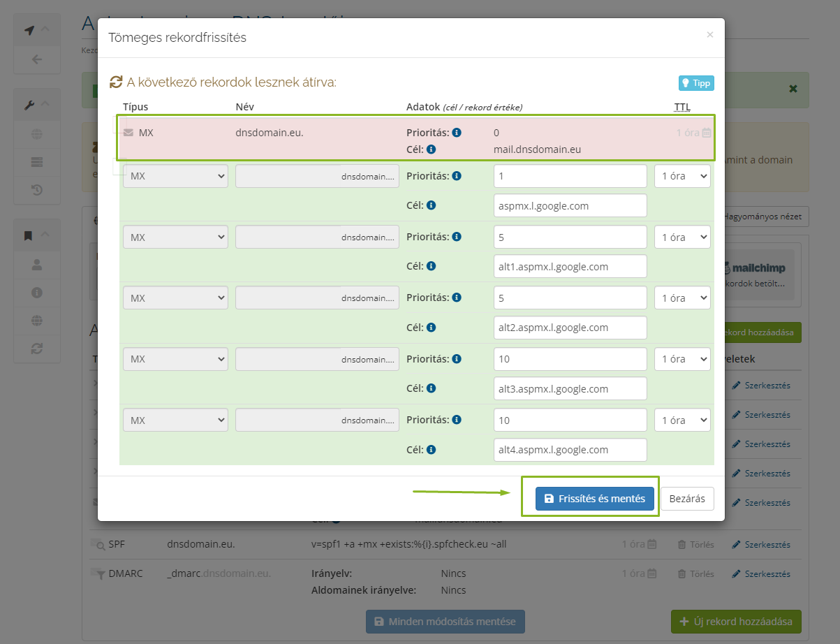This screenshot has width=840, height=644.
Task: Click target field with alt2.aspmx.l.google.com
Action: click(x=570, y=328)
